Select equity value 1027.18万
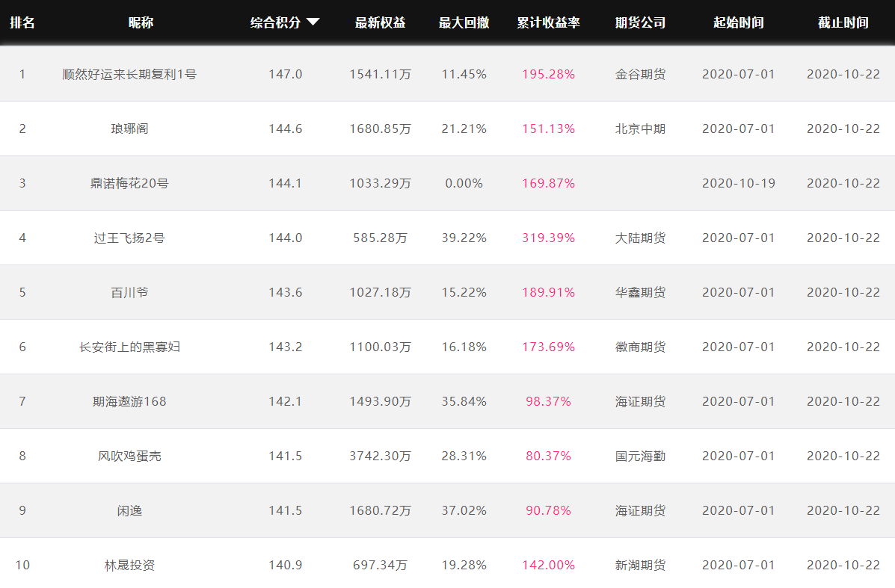 coord(380,293)
